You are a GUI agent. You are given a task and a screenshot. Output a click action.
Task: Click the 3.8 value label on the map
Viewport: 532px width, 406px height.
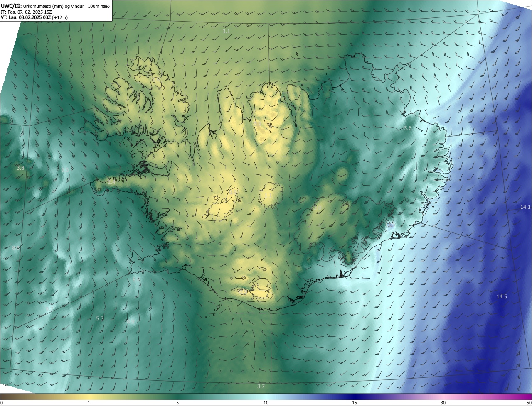pyautogui.click(x=20, y=168)
